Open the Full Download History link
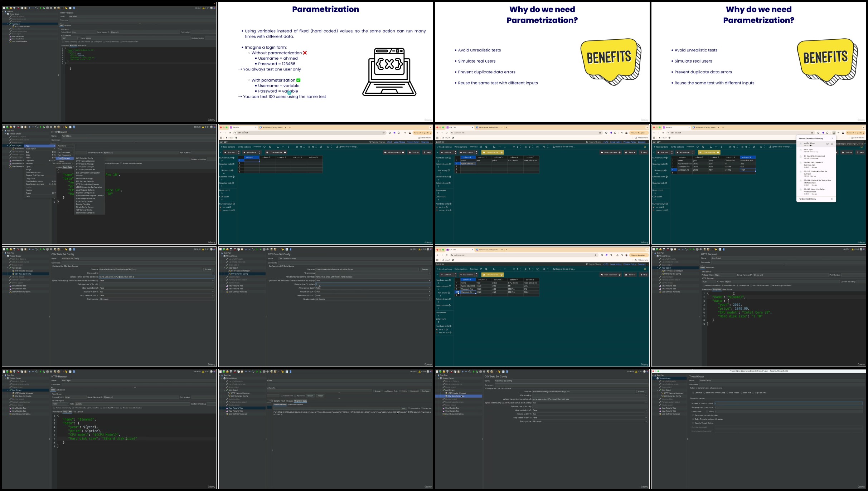868x491 pixels. (x=808, y=199)
